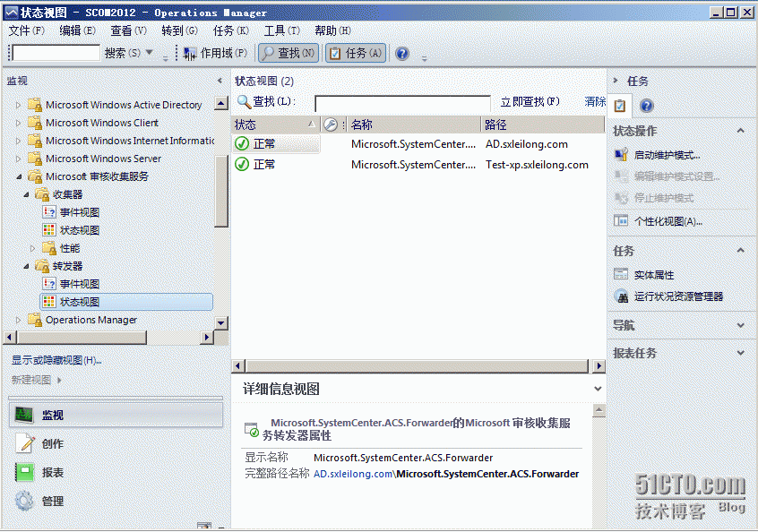Collapse the 监视 navigation pane arrow

click(x=220, y=81)
